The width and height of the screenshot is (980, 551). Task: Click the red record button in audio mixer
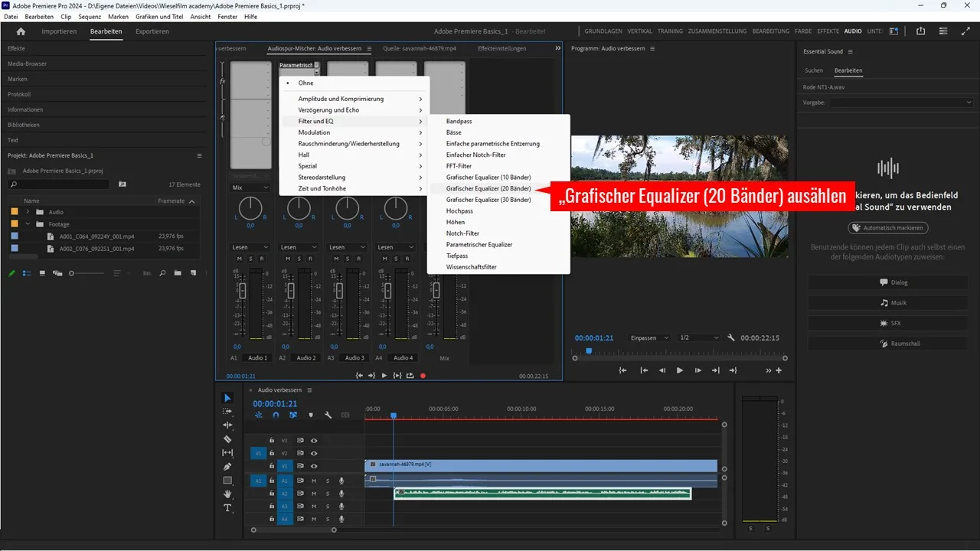[x=423, y=376]
